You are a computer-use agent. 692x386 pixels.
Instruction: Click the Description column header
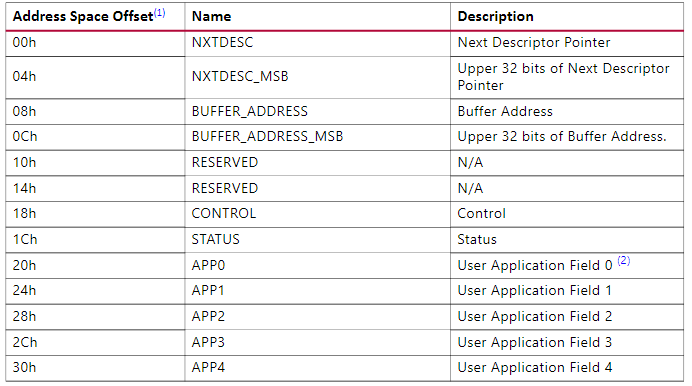[496, 16]
